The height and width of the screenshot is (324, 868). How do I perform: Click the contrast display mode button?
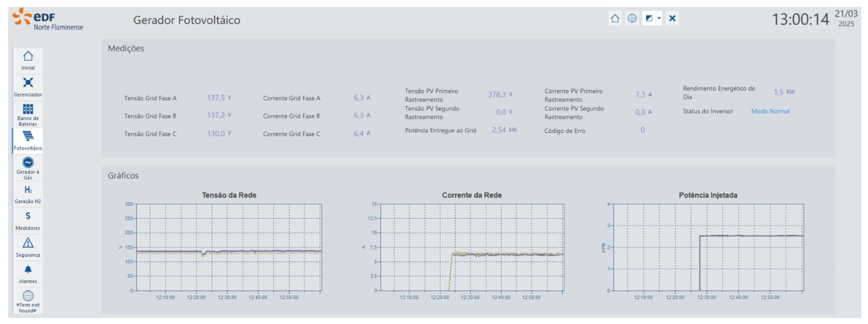coord(649,18)
